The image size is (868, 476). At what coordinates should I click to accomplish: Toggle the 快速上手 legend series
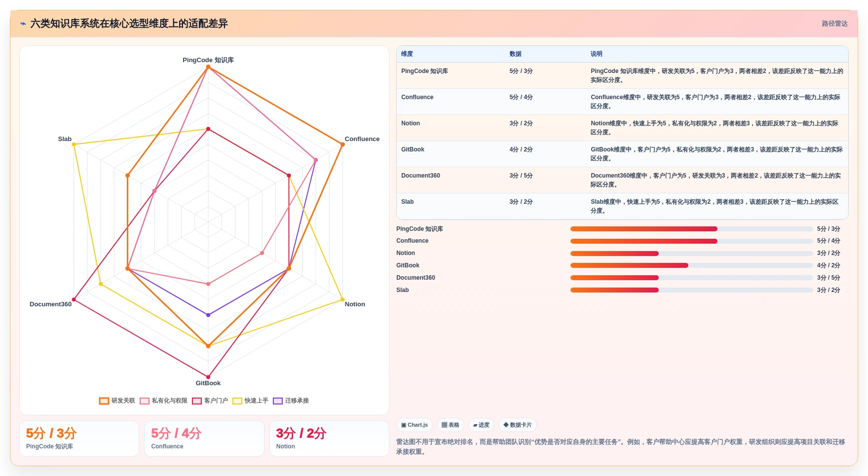(x=250, y=401)
